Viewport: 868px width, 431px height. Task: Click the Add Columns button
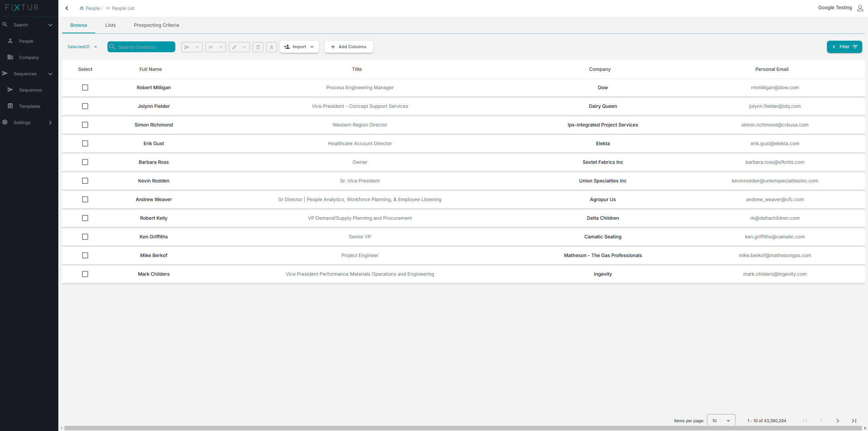click(x=349, y=47)
